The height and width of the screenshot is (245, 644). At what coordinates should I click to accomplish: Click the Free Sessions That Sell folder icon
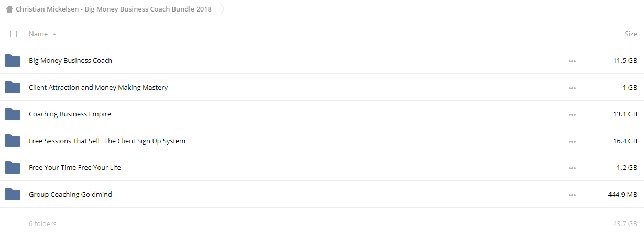tap(13, 141)
